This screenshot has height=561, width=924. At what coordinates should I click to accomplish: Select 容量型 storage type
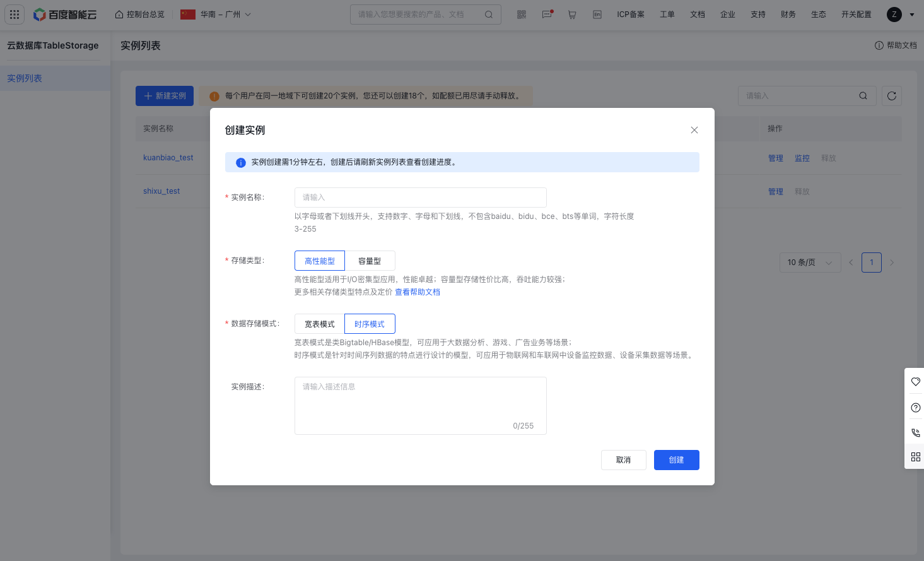(370, 261)
